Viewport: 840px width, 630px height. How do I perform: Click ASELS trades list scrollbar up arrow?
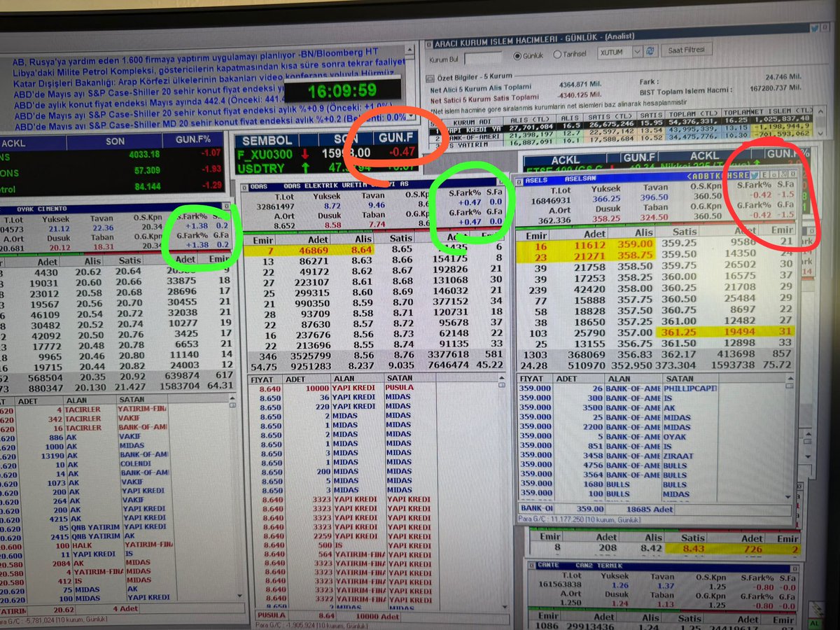click(x=790, y=379)
